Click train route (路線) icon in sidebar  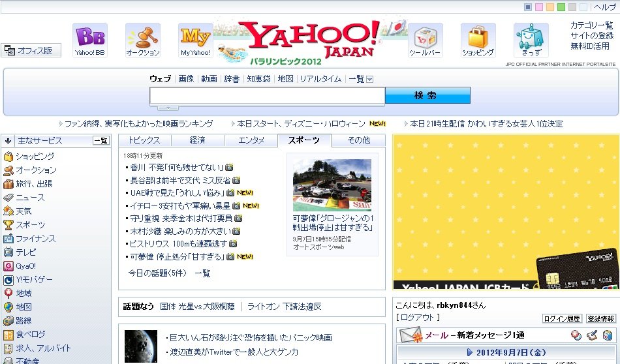tap(8, 320)
